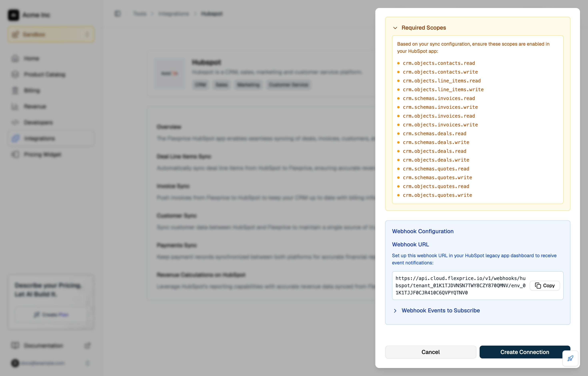Image resolution: width=588 pixels, height=376 pixels.
Task: Click the Required Scopes heading
Action: [424, 28]
